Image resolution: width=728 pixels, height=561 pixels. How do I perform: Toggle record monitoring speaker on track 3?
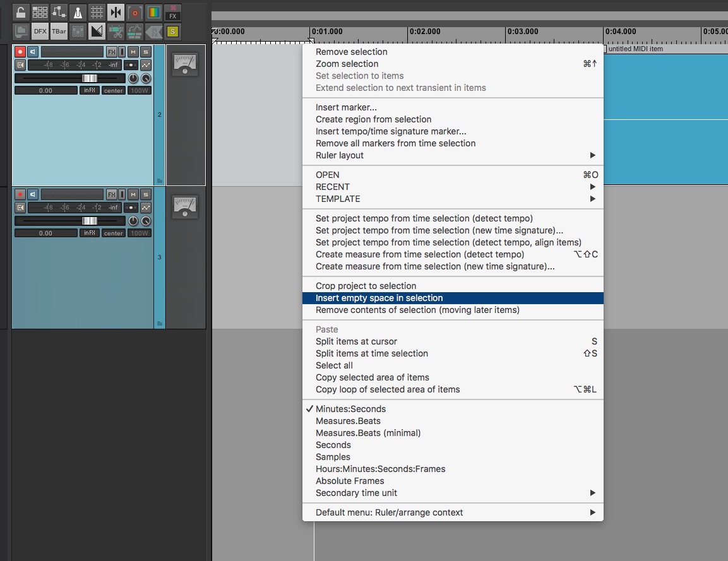[x=32, y=194]
